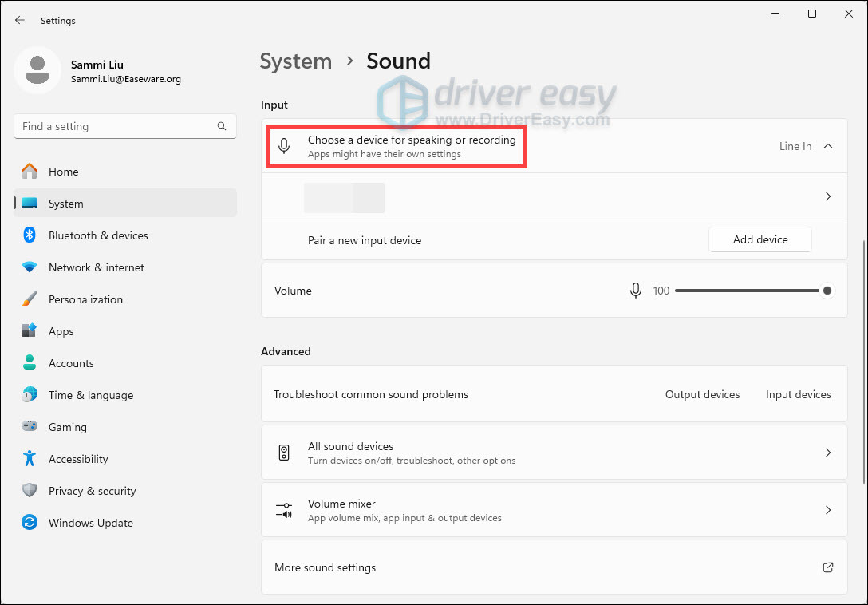Click the Bluetooth icon in the sidebar
Screen dimensions: 868x605
click(30, 235)
